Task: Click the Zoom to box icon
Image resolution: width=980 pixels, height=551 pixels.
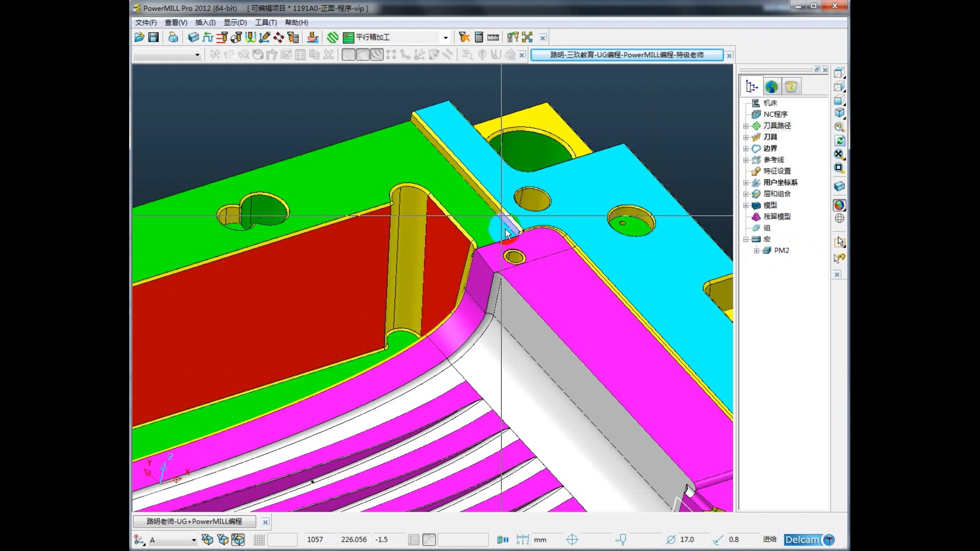Action: tap(840, 168)
